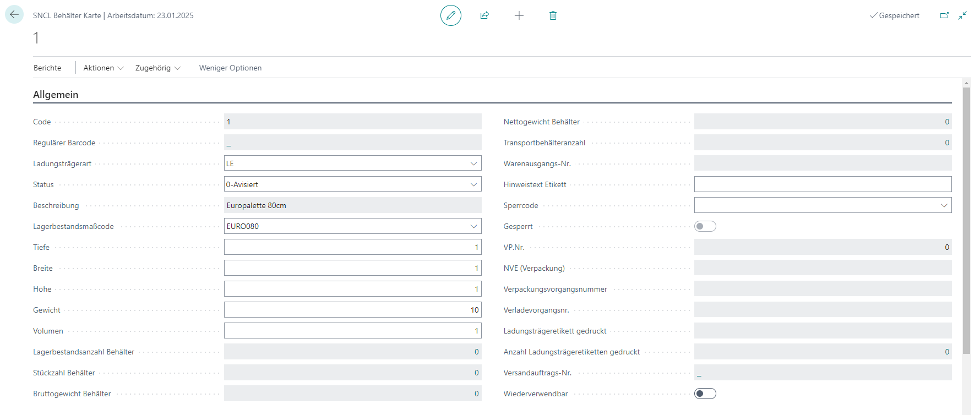
Task: Click the pencil edit icon
Action: point(450,15)
